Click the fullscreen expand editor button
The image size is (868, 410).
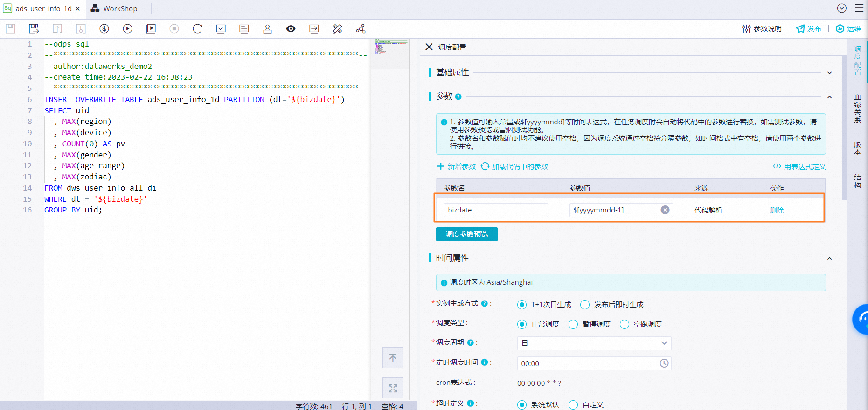393,388
